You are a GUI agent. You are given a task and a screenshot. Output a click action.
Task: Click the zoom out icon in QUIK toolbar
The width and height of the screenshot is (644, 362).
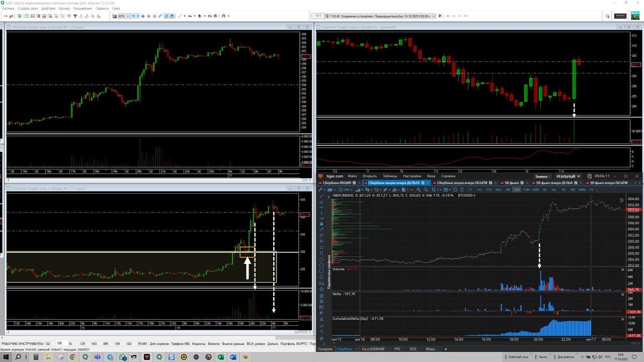coord(155,16)
